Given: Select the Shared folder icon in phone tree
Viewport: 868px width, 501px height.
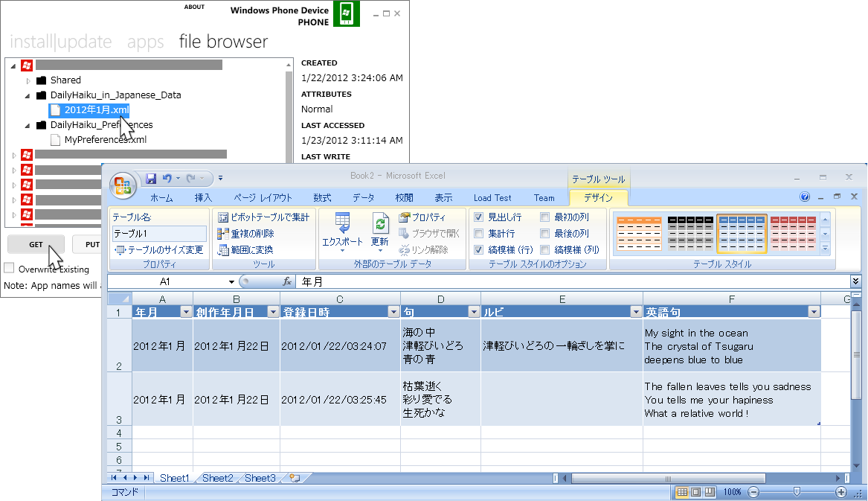Looking at the screenshot, I should coord(41,80).
